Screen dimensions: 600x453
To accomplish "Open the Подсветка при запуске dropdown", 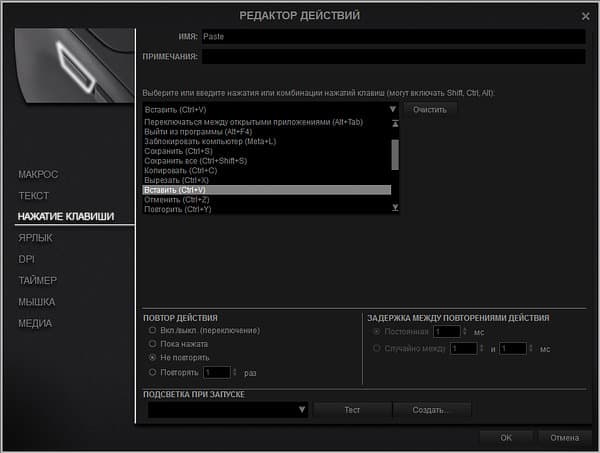I will coord(228,410).
